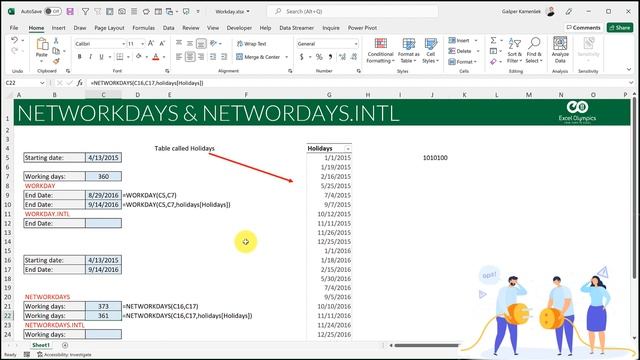The image size is (640, 360).
Task: Click the Undo arrow
Action: 14,40
